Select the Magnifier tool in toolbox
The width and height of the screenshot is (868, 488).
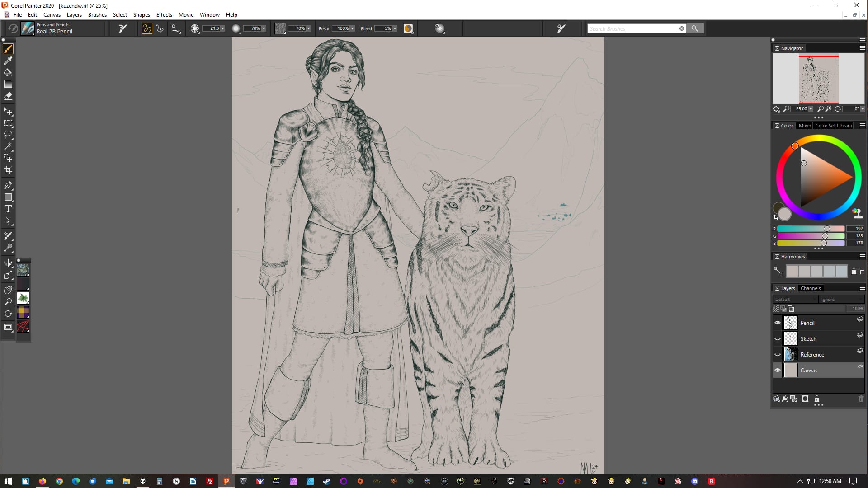(x=8, y=301)
